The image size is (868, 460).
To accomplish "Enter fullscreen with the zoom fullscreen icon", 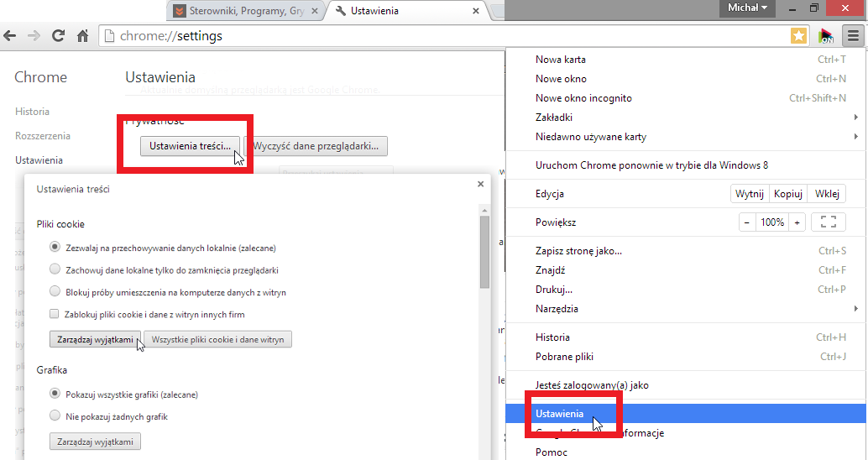I will [829, 222].
